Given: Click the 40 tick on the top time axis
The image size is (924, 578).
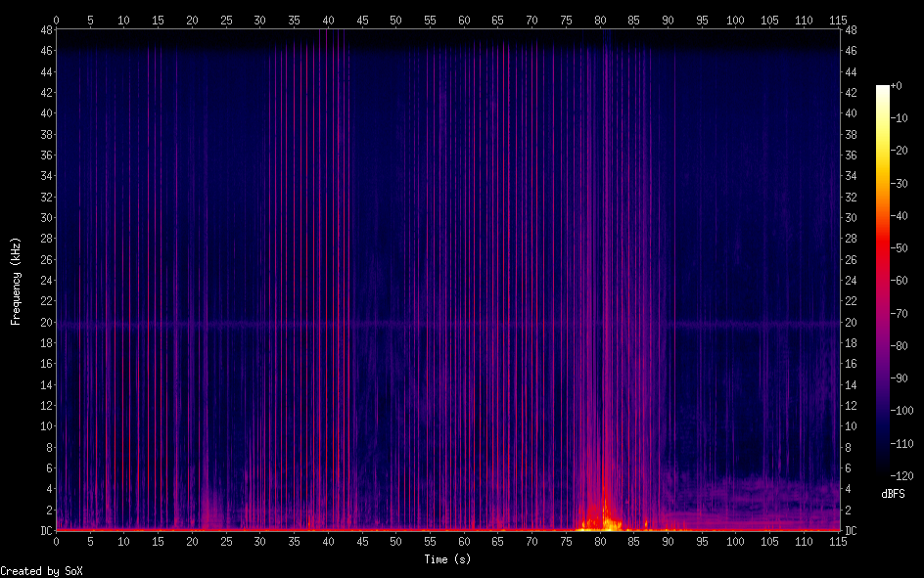Looking at the screenshot, I should click(328, 20).
